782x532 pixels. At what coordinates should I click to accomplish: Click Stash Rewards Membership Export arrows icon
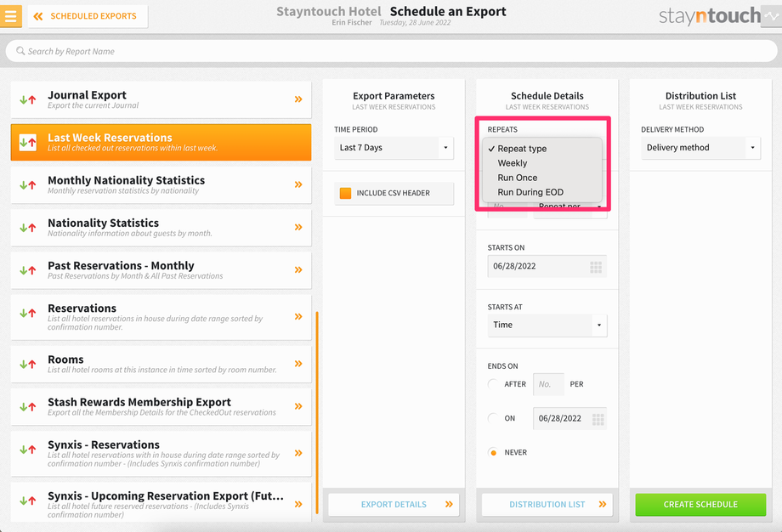[28, 407]
